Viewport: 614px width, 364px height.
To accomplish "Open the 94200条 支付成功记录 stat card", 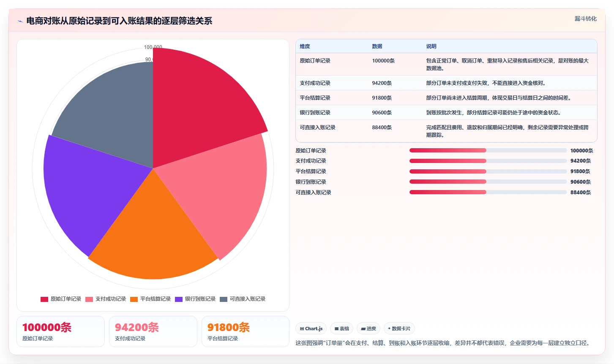I will (x=153, y=331).
